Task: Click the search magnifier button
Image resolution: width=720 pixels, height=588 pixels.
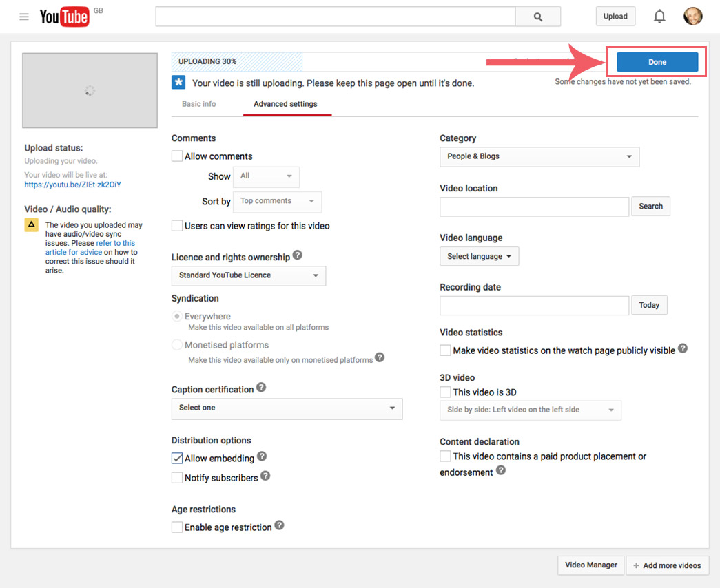Action: coord(537,17)
